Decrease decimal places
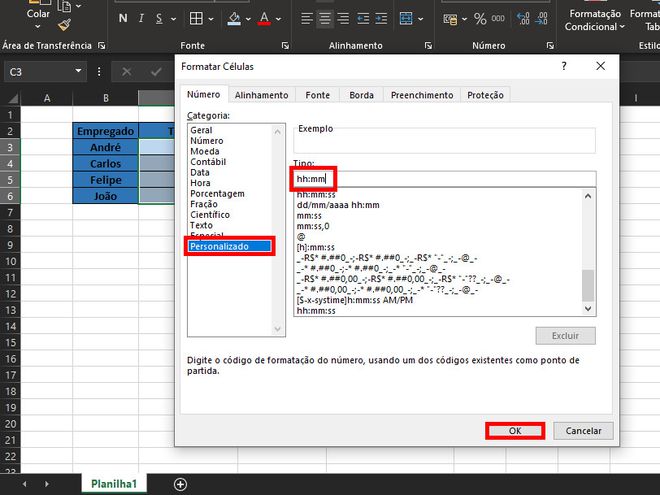Screen dimensions: 660x495 (x=541, y=19)
